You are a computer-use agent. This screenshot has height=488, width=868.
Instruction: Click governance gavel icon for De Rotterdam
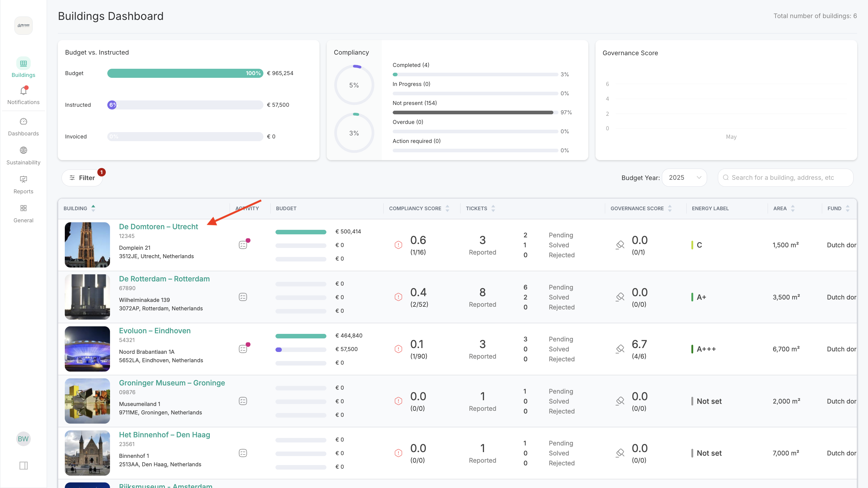(620, 297)
